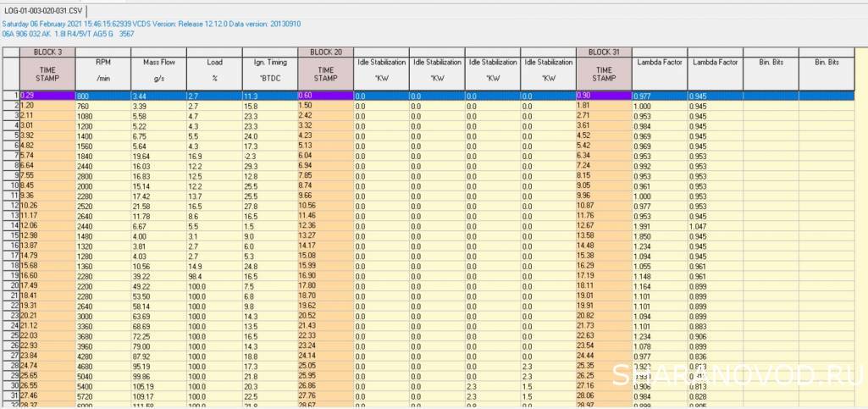Select row number 1 header
Screen dimensions: 868x409
click(x=10, y=96)
